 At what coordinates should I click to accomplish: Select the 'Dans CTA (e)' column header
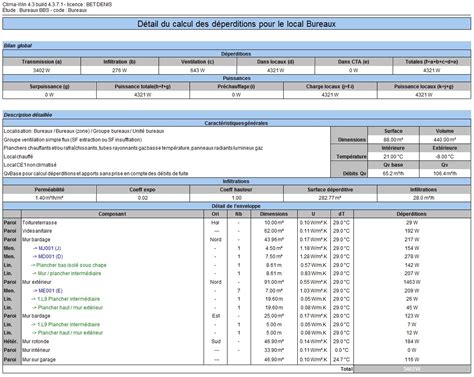coord(353,62)
